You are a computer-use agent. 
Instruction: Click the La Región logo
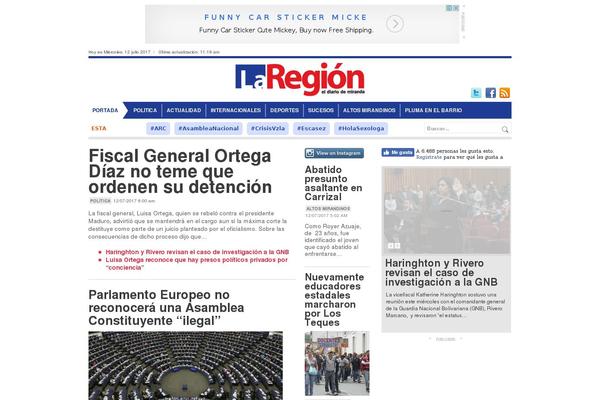300,79
